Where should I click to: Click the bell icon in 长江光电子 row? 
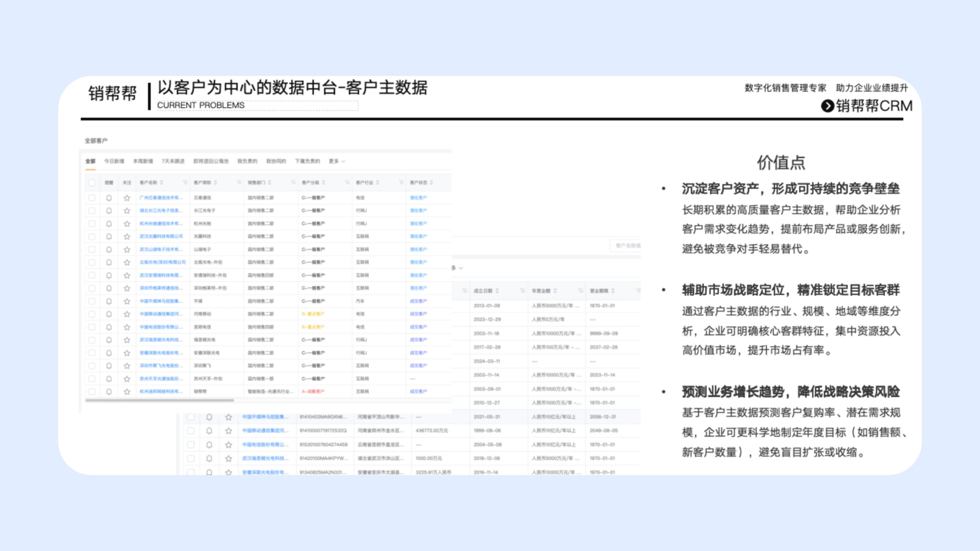[x=109, y=211]
